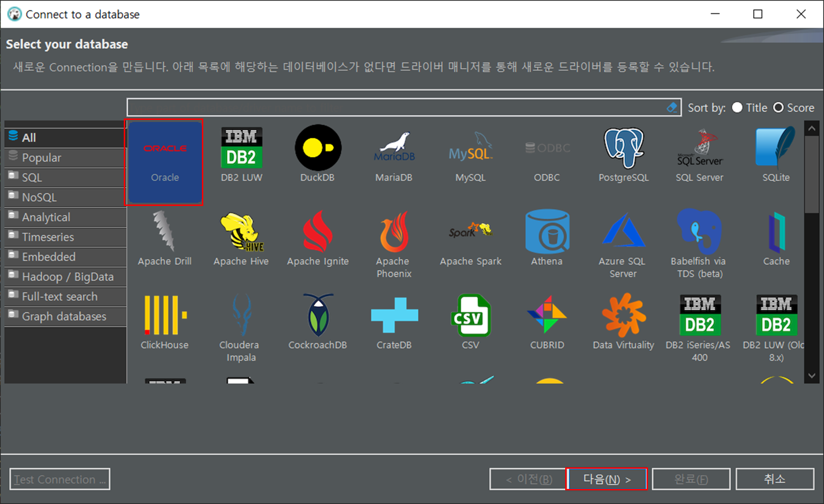The height and width of the screenshot is (504, 824).
Task: Choose the SQL Server icon
Action: point(700,148)
